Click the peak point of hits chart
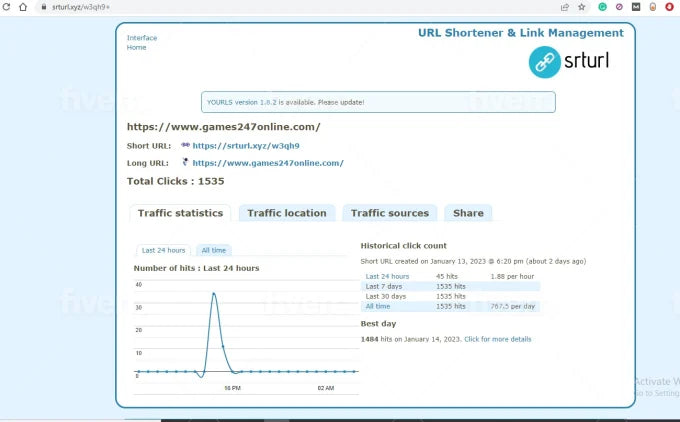The height and width of the screenshot is (422, 680). click(x=213, y=294)
